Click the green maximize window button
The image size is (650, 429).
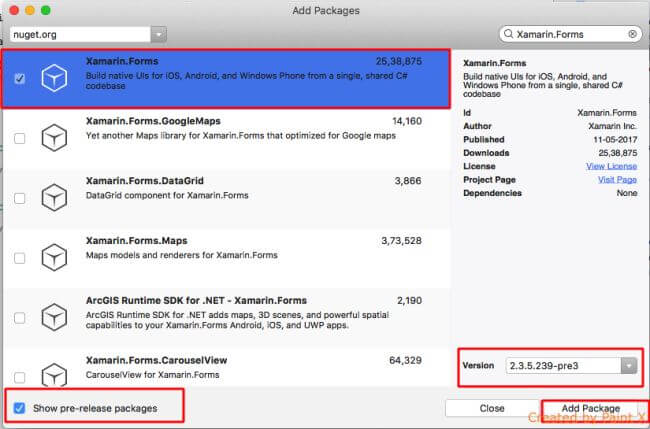pyautogui.click(x=46, y=10)
